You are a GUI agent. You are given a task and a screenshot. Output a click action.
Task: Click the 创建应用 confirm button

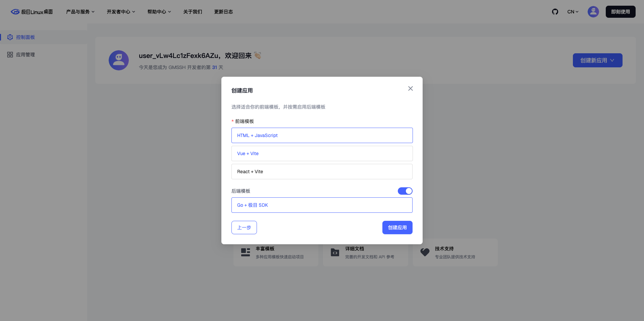tap(397, 228)
